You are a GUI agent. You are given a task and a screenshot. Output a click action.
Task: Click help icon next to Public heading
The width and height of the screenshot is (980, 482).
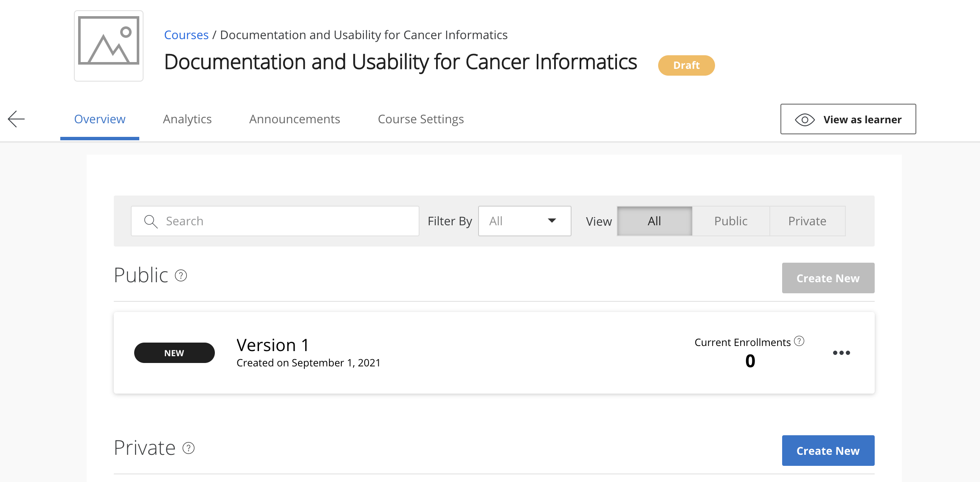(181, 276)
